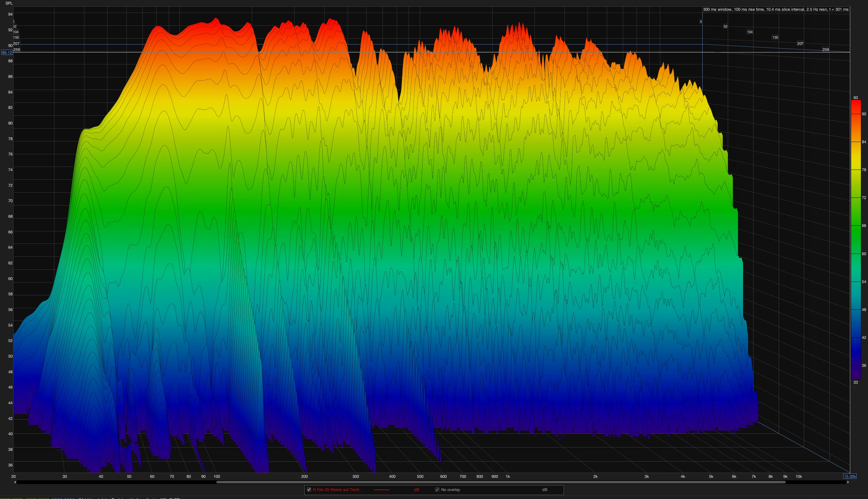The image size is (868, 499).
Task: Click the scrollbar left arrow below the frequency axis
Action: pyautogui.click(x=15, y=482)
